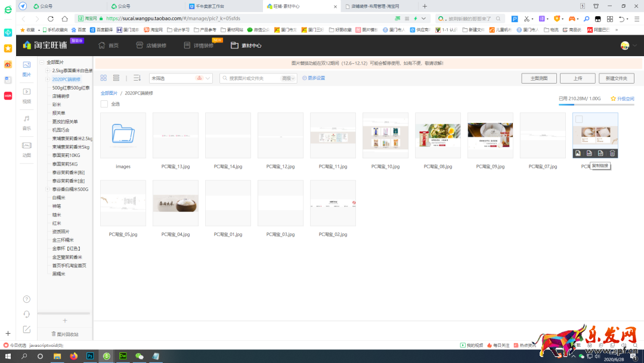
Task: Open Photoshop from the Windows taskbar
Action: click(90, 356)
